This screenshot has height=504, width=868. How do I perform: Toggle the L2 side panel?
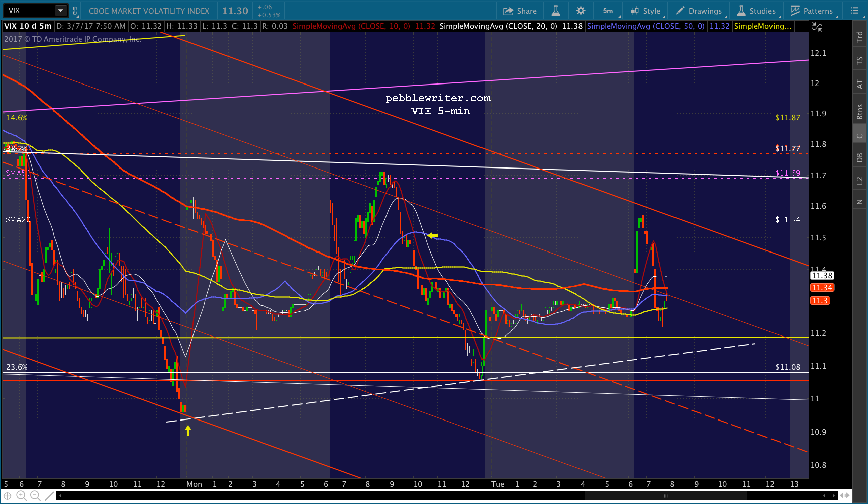click(x=859, y=181)
